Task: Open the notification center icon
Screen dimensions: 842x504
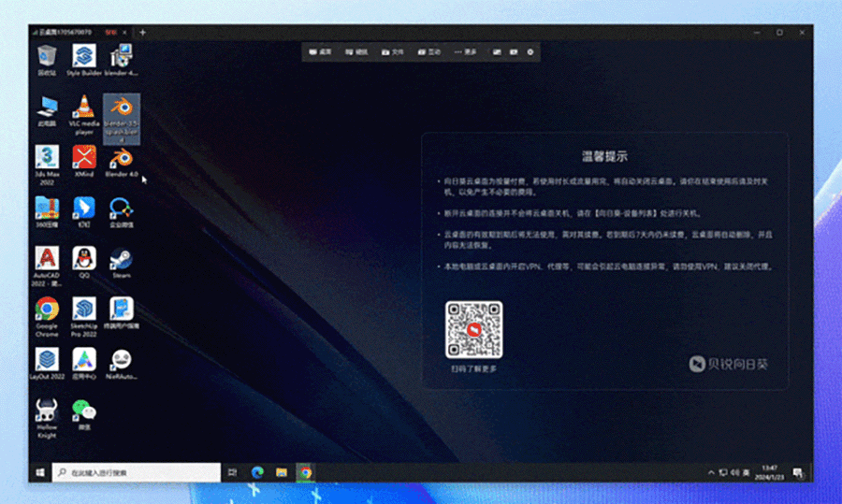Action: (x=798, y=472)
